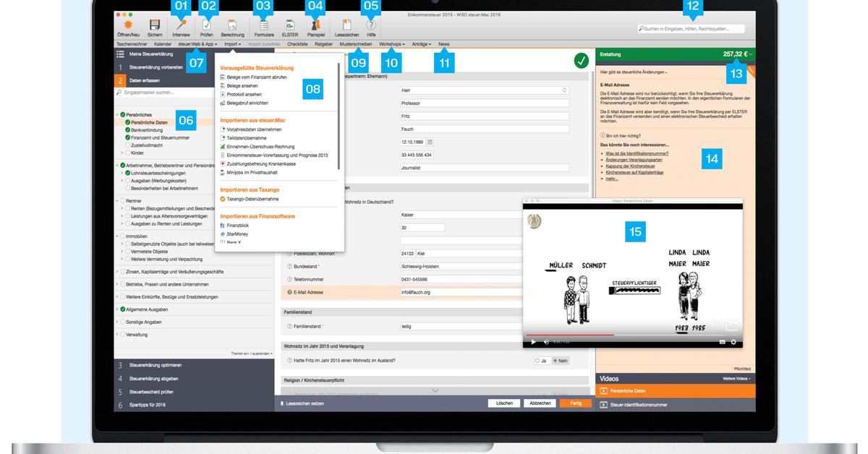
Task: Click the Lesezeichen bookmark icon
Action: [x=346, y=25]
